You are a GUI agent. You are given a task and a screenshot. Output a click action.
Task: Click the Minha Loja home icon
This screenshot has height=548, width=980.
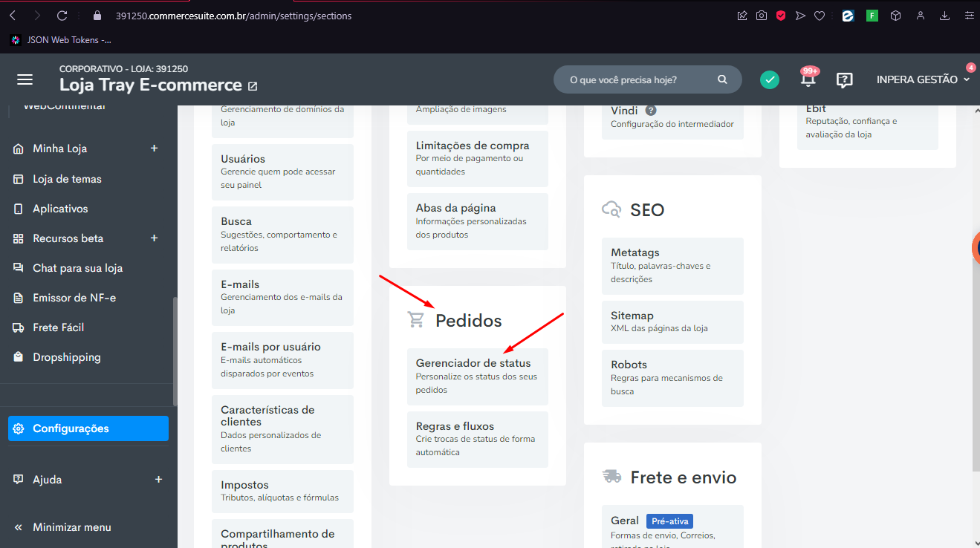(18, 149)
